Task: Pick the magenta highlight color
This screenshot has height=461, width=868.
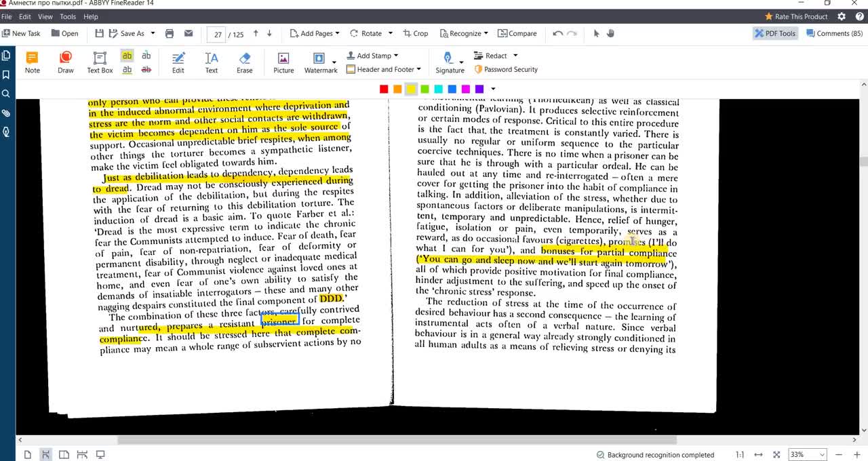Action: 466,89
